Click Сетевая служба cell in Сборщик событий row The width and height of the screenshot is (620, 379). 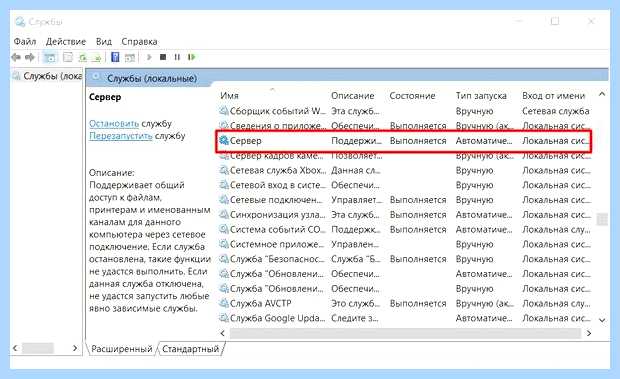coord(556,111)
